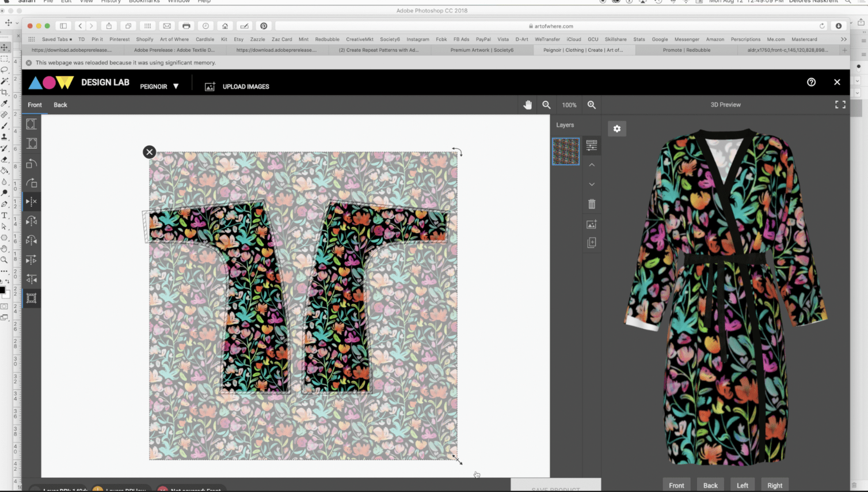Select the hand pan tool
The image size is (868, 492).
click(x=527, y=105)
